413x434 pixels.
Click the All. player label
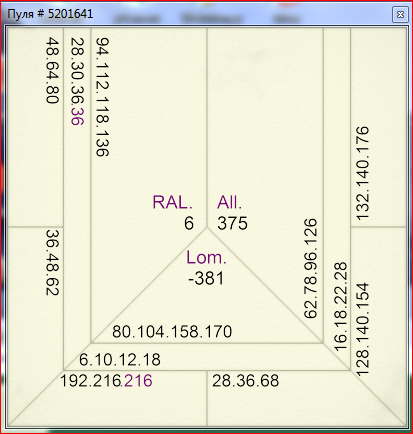pyautogui.click(x=230, y=202)
